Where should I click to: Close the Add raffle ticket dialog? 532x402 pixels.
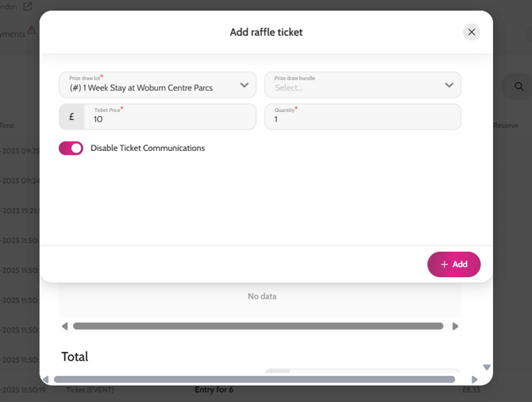472,32
